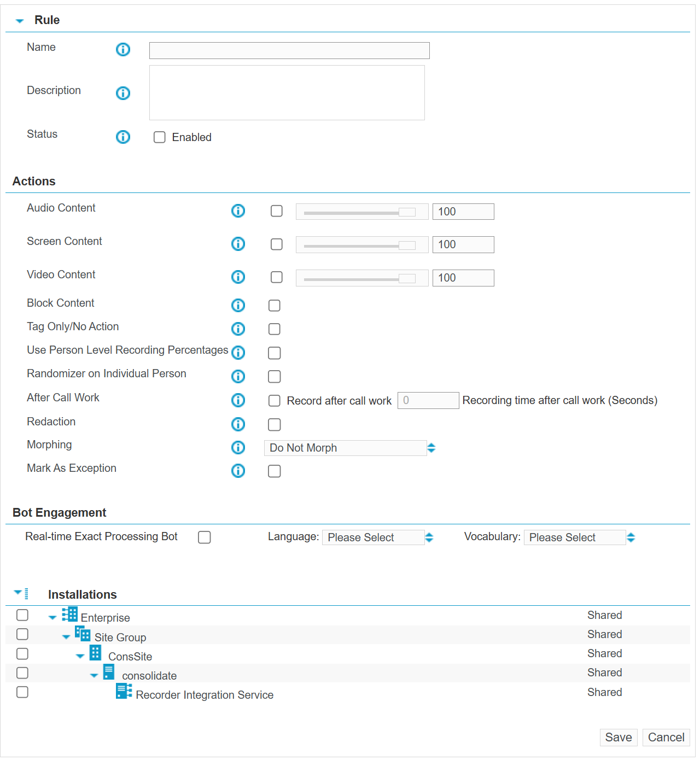Click the Enterprise building icon
The height and width of the screenshot is (766, 700).
click(x=69, y=614)
